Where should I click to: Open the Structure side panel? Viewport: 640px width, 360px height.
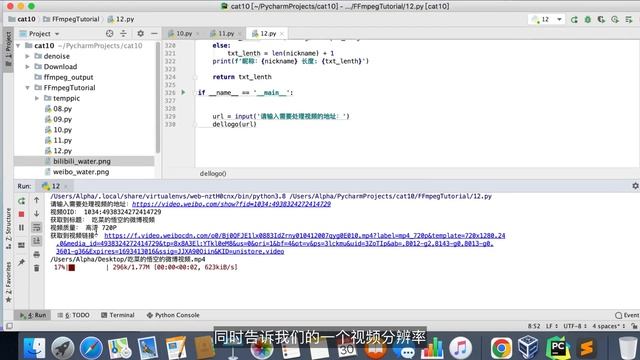tap(8, 229)
